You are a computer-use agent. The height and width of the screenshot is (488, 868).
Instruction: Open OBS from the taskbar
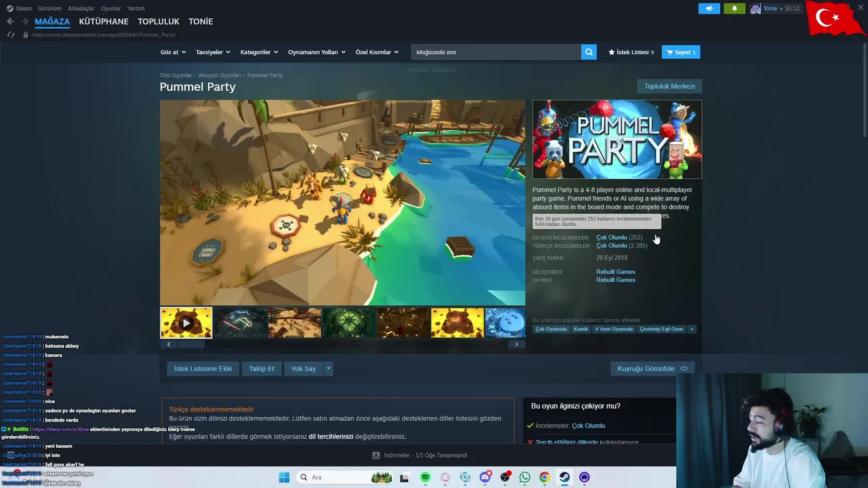click(x=505, y=477)
